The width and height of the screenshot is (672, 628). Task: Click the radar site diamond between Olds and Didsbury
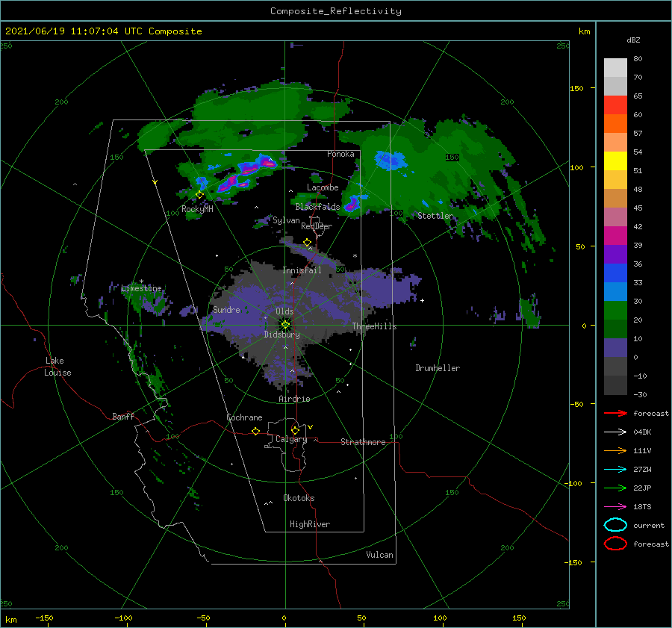[285, 325]
